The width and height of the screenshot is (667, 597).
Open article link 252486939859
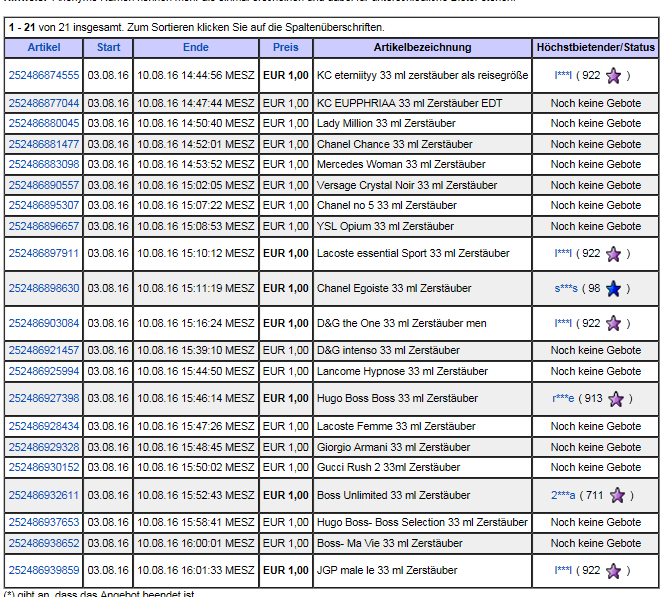click(44, 570)
